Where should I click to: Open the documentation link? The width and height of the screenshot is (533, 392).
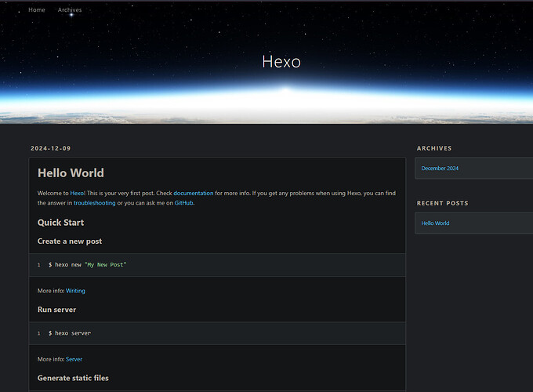point(194,193)
